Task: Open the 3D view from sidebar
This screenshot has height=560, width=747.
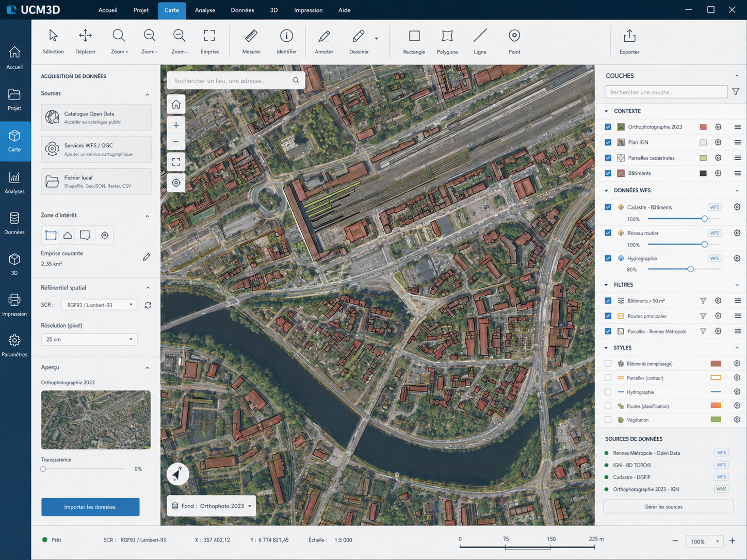Action: tap(14, 265)
